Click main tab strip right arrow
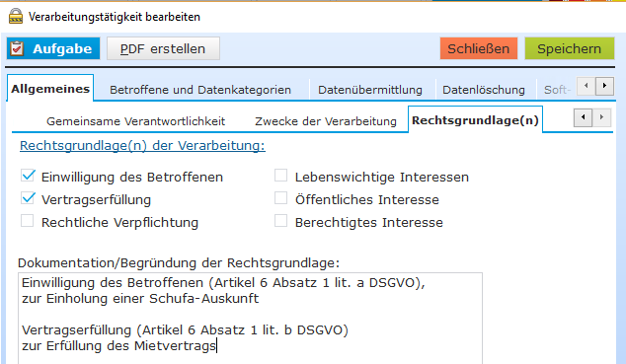Screen dimensions: 626x364 pyautogui.click(x=604, y=86)
